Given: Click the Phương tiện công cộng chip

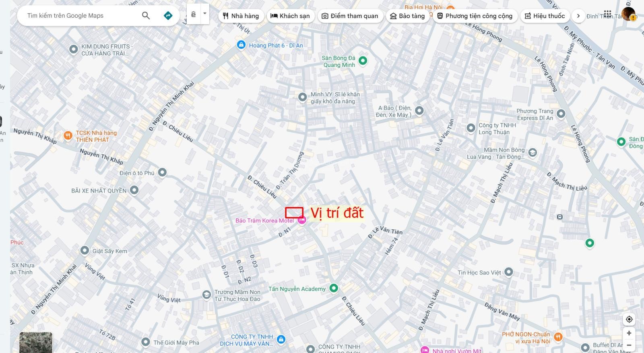Looking at the screenshot, I should pyautogui.click(x=475, y=16).
